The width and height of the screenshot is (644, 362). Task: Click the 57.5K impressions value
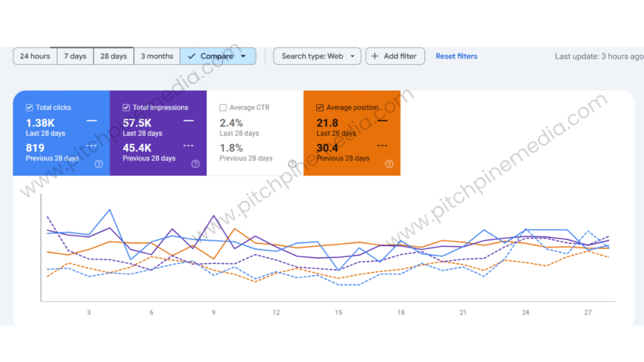137,123
